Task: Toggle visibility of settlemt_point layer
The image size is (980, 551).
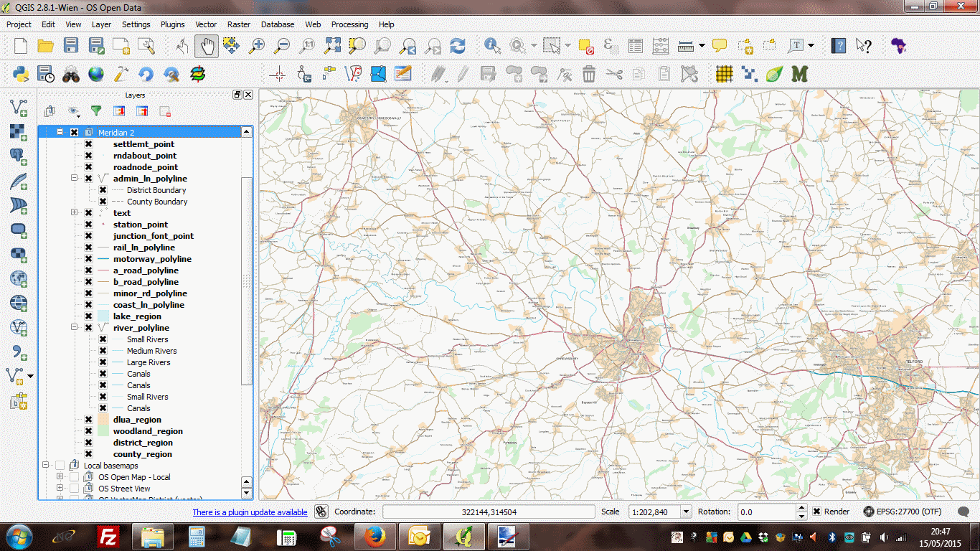Action: tap(88, 144)
